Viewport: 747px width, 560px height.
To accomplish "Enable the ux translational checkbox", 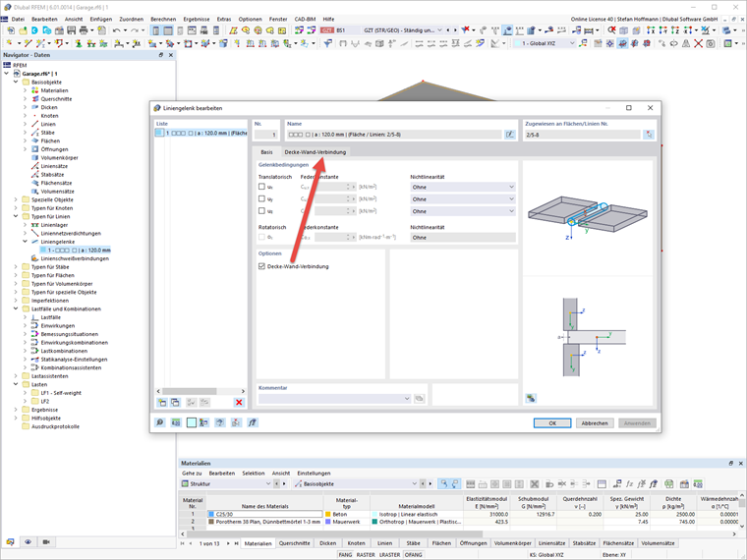I will click(261, 187).
